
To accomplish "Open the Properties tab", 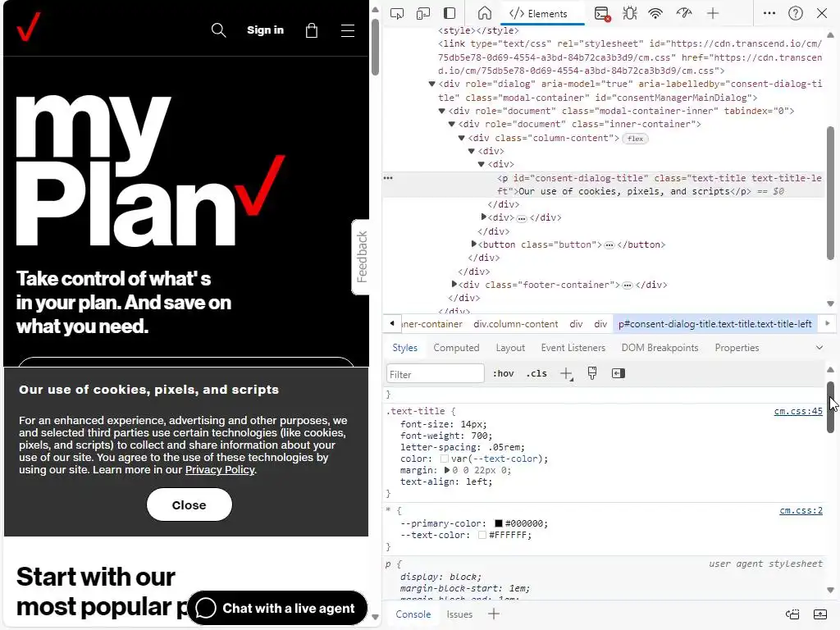I will [737, 348].
